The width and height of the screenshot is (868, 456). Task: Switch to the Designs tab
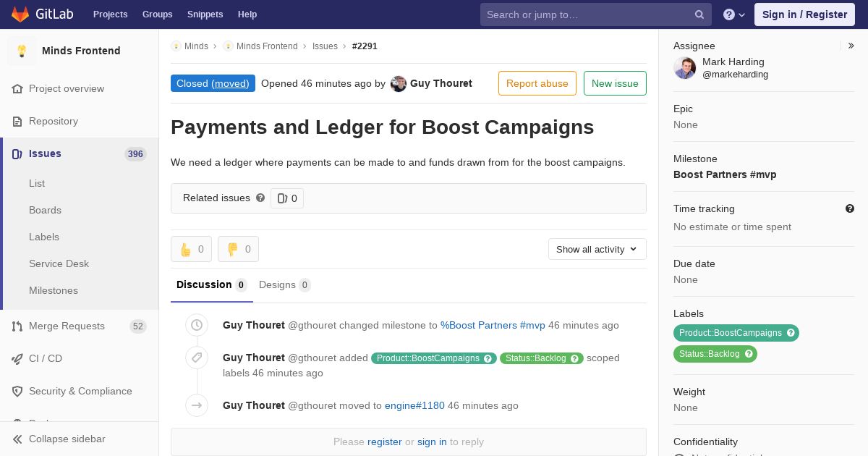point(285,284)
